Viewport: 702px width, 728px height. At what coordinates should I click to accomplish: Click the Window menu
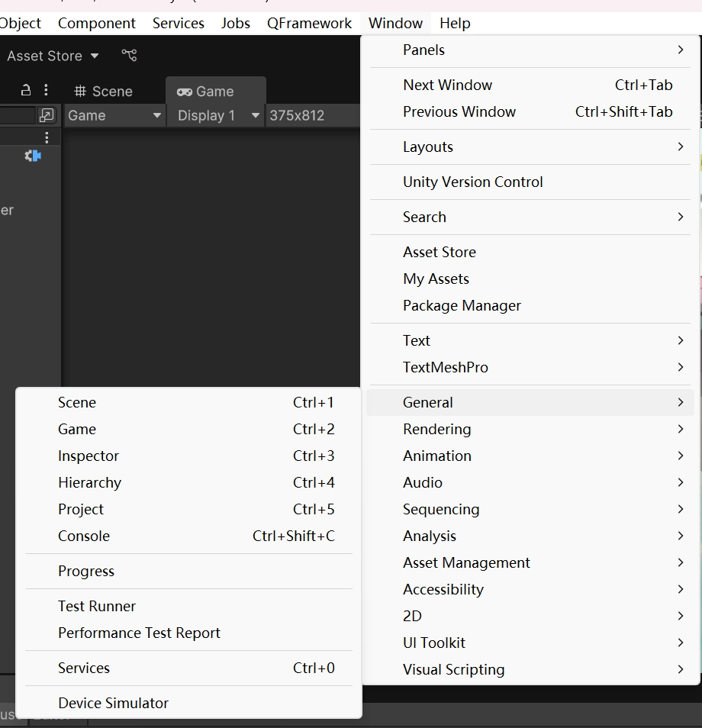pyautogui.click(x=395, y=23)
